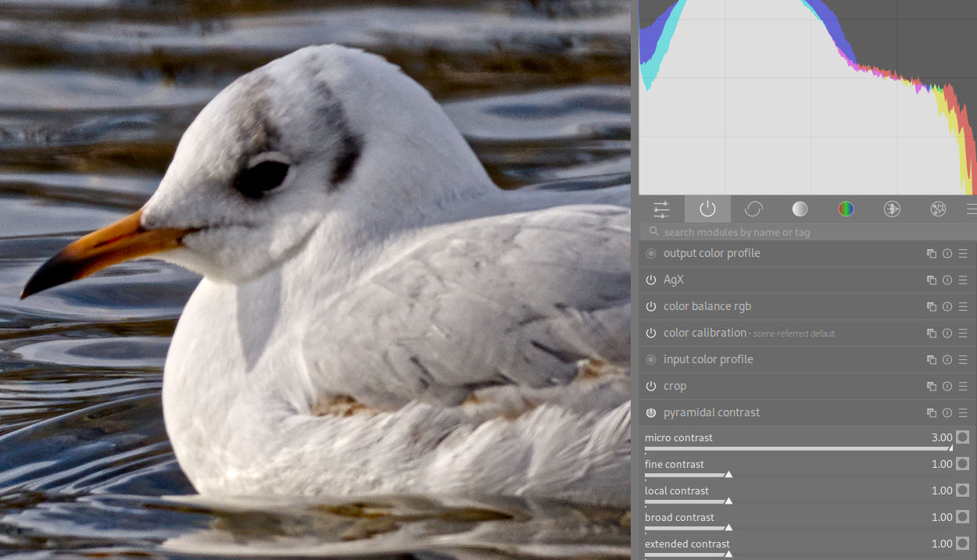Show the effects modules group (stars icon)
The width and height of the screenshot is (977, 560).
[938, 209]
